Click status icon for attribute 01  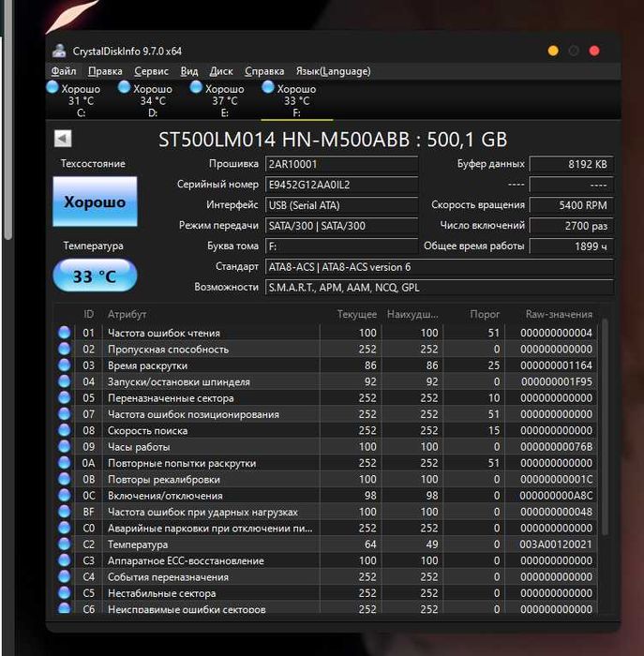click(x=64, y=333)
